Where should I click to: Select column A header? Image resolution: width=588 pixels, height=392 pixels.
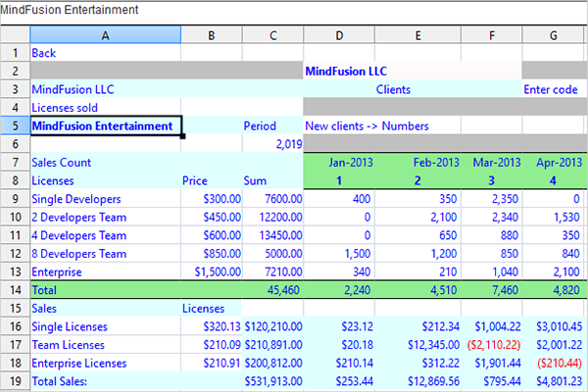pyautogui.click(x=106, y=35)
